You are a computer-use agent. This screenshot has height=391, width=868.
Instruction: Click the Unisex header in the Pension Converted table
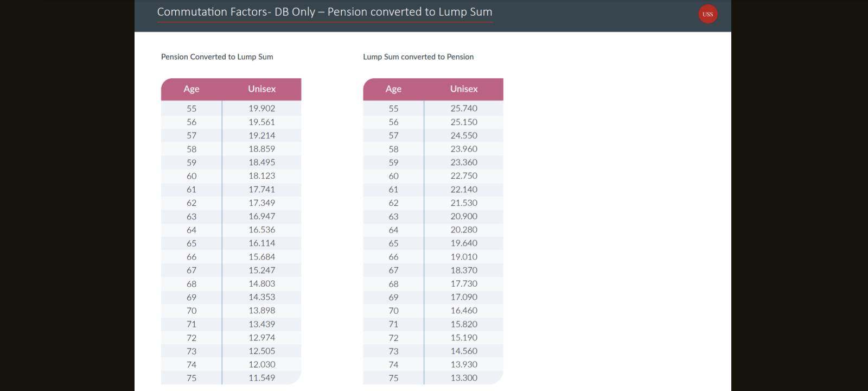coord(262,89)
